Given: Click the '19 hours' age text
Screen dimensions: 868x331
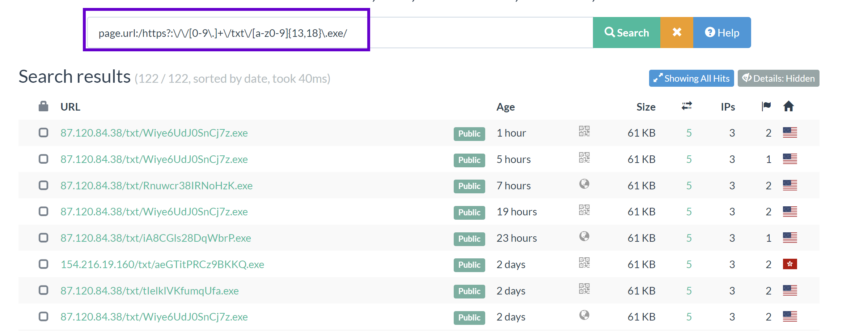Looking at the screenshot, I should [517, 212].
